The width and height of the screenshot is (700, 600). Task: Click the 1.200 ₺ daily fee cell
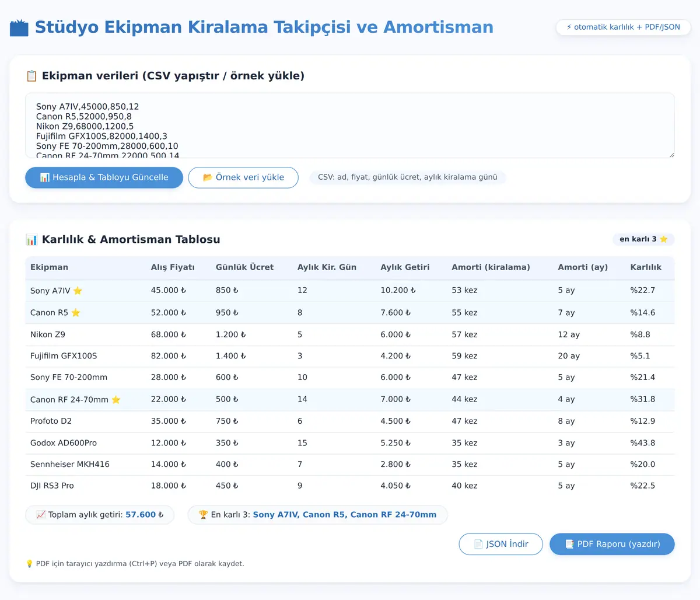click(x=231, y=334)
